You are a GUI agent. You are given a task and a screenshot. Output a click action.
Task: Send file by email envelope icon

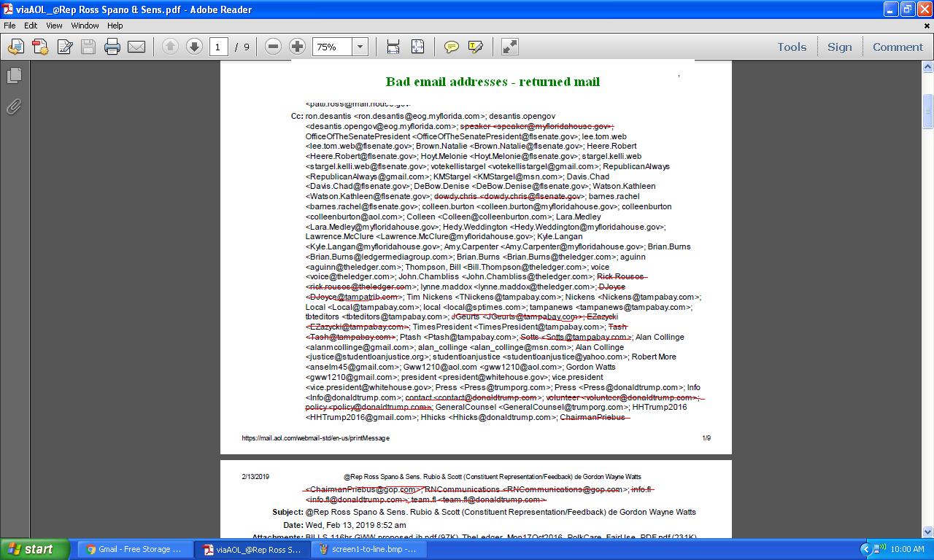point(136,47)
